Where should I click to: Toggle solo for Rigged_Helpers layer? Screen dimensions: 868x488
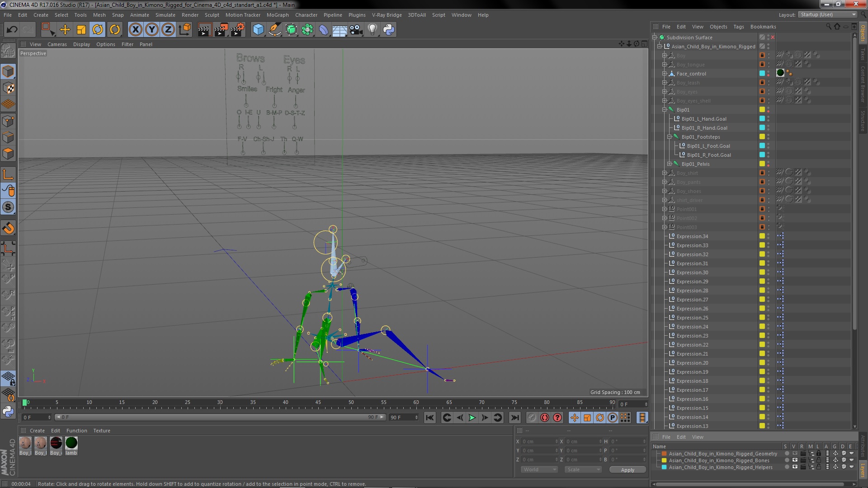pos(787,467)
